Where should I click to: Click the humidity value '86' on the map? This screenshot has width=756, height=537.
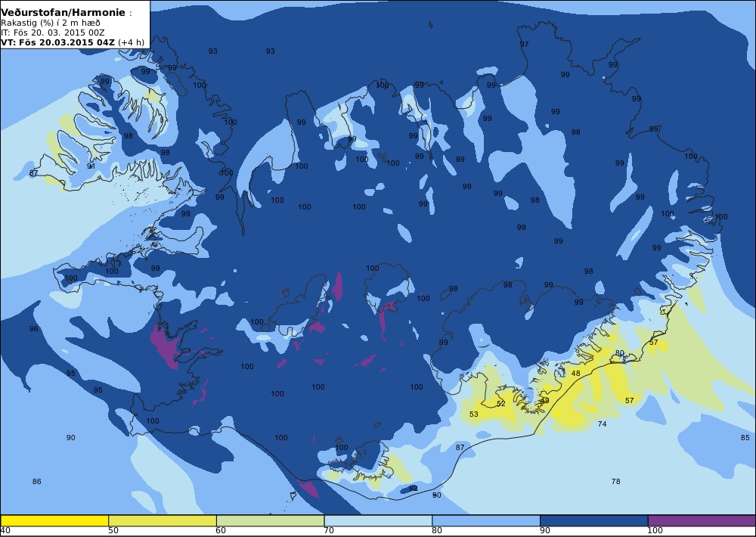point(36,481)
